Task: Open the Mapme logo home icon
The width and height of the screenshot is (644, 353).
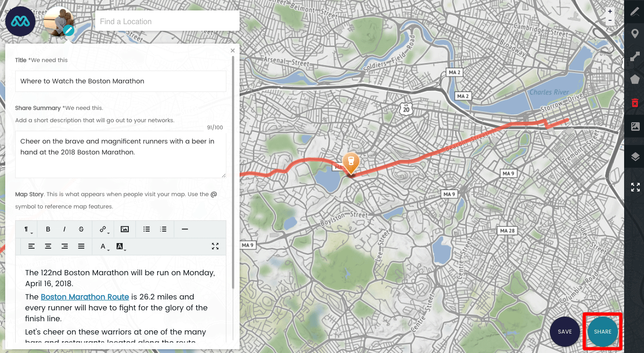Action: 20,22
